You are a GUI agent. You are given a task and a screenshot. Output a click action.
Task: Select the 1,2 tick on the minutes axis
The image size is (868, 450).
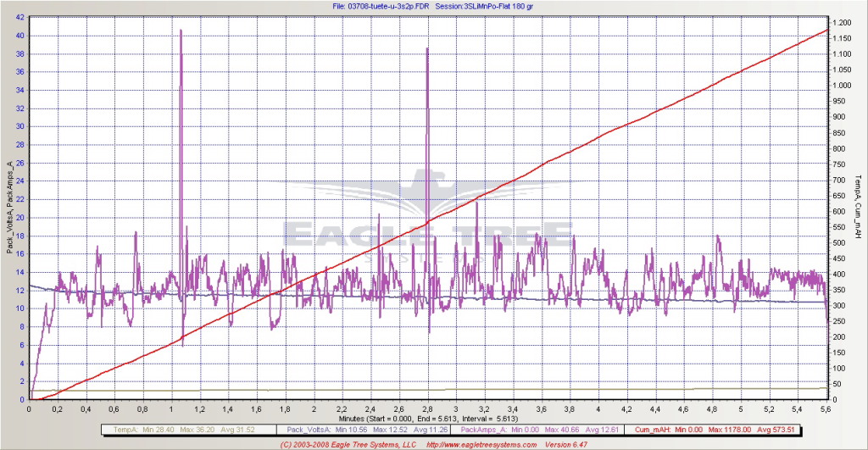tap(200, 409)
